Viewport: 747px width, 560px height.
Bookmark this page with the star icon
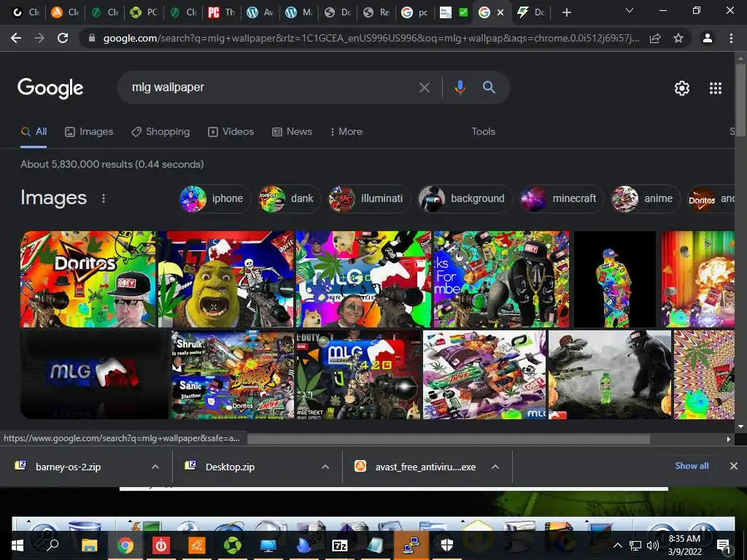pos(678,38)
